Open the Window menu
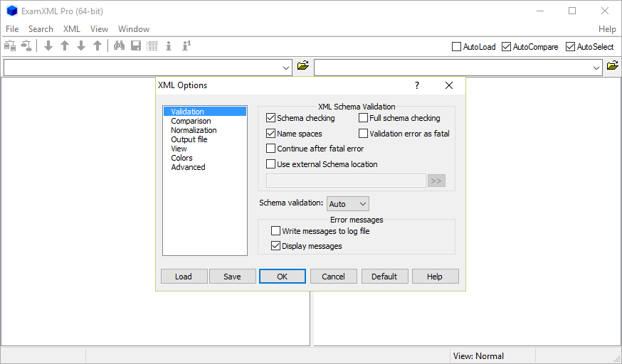Image resolution: width=622 pixels, height=364 pixels. coord(134,29)
